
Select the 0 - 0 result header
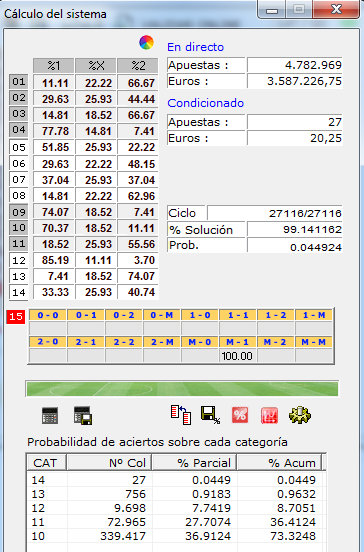pos(48,315)
